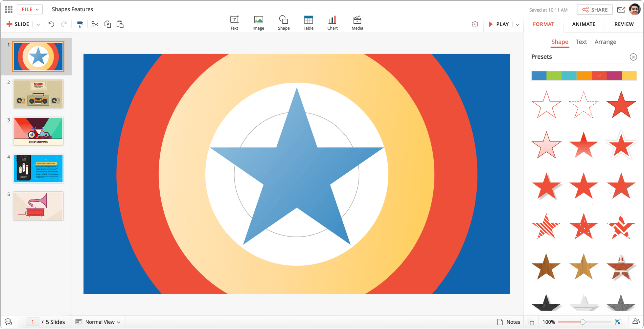This screenshot has width=644, height=329.
Task: Add a new slide with SLIDE button
Action: click(x=18, y=24)
